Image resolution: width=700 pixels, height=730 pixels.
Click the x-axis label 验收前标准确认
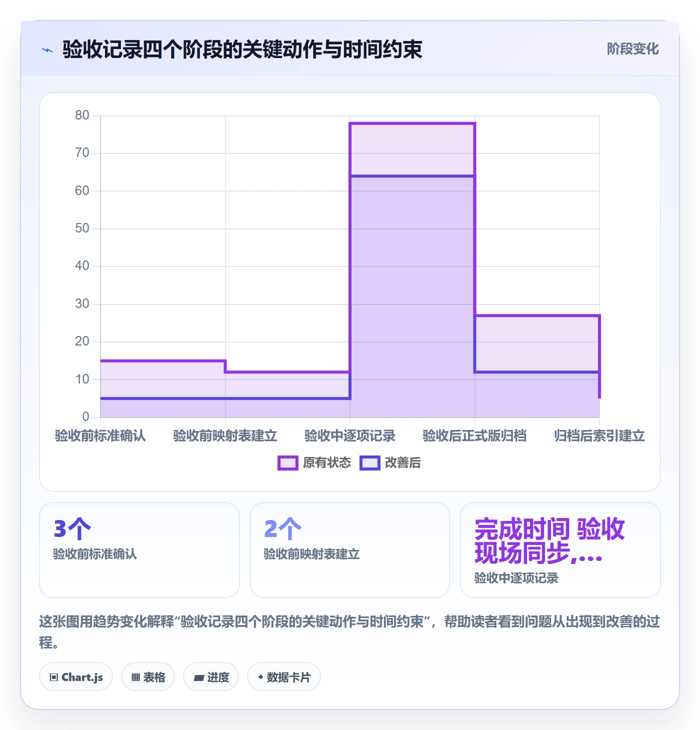point(100,436)
